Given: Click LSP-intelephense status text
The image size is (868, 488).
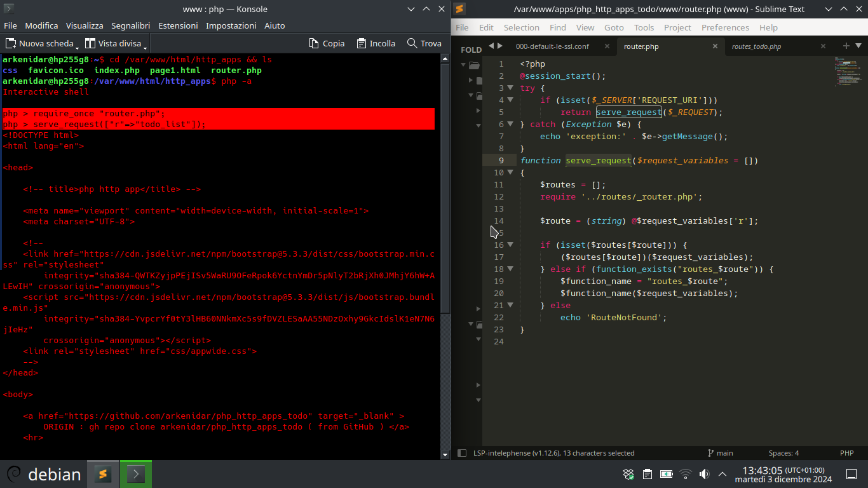Looking at the screenshot, I should (x=554, y=453).
